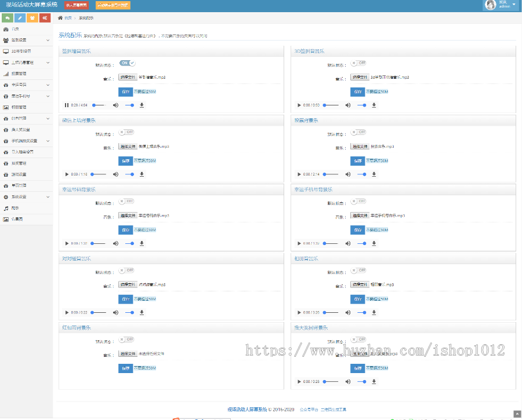Screen dimensions: 522x420
Task: Turn on the 3D签到背景乐 default status switch
Action: tap(358, 63)
